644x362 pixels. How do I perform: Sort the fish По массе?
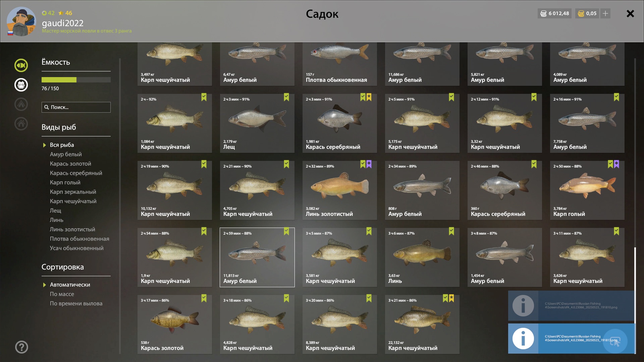[62, 294]
